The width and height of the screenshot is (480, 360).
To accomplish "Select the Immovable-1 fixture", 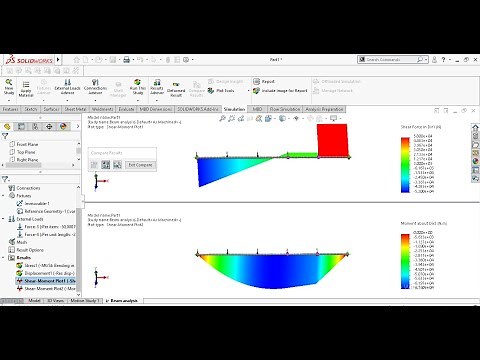I will [33, 203].
